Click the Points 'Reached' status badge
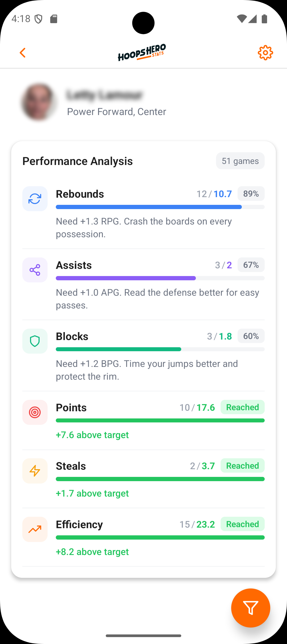287x644 pixels. tap(242, 407)
